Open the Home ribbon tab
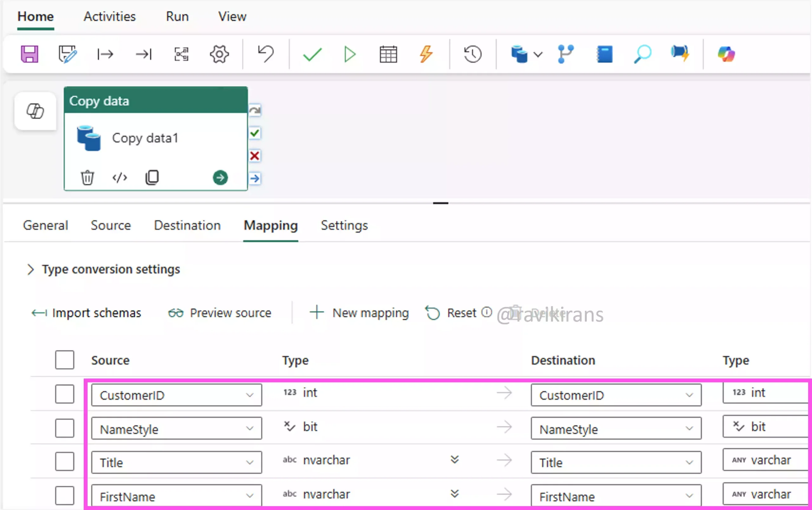The width and height of the screenshot is (812, 510). click(x=36, y=16)
